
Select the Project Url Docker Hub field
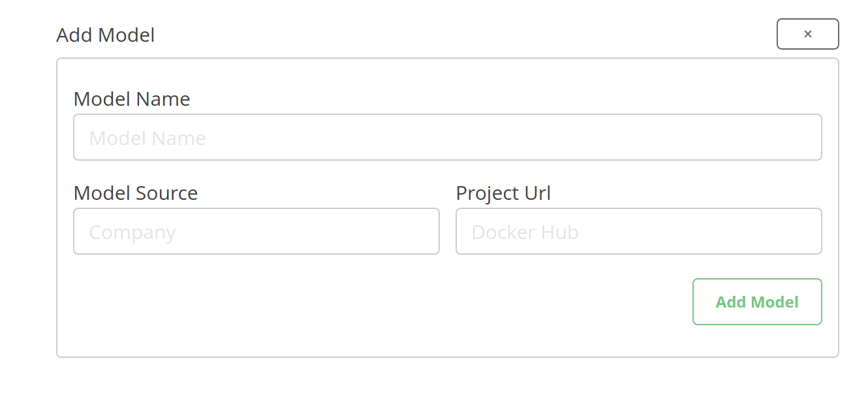pyautogui.click(x=638, y=231)
